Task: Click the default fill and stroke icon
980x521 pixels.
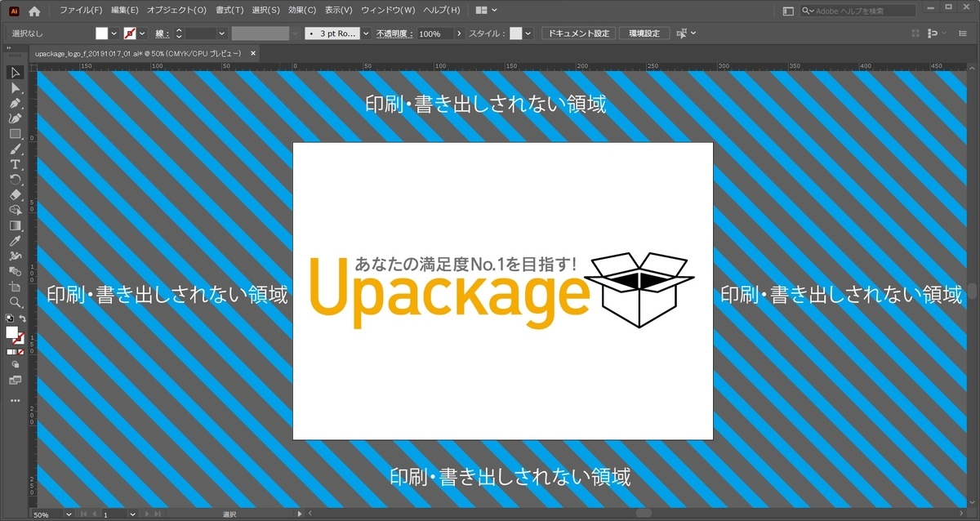Action: (x=9, y=318)
